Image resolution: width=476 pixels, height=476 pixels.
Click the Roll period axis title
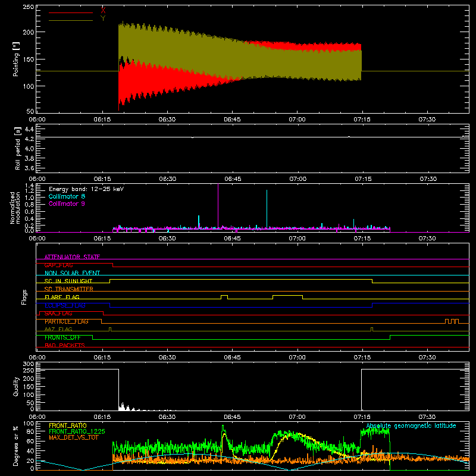coord(18,148)
